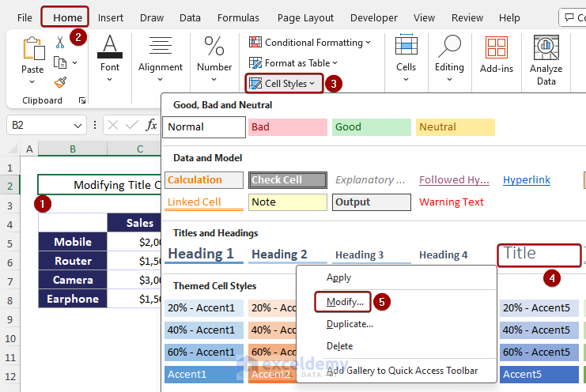Screen dimensions: 586x392
Task: Click the Format as Table icon
Action: tap(255, 62)
